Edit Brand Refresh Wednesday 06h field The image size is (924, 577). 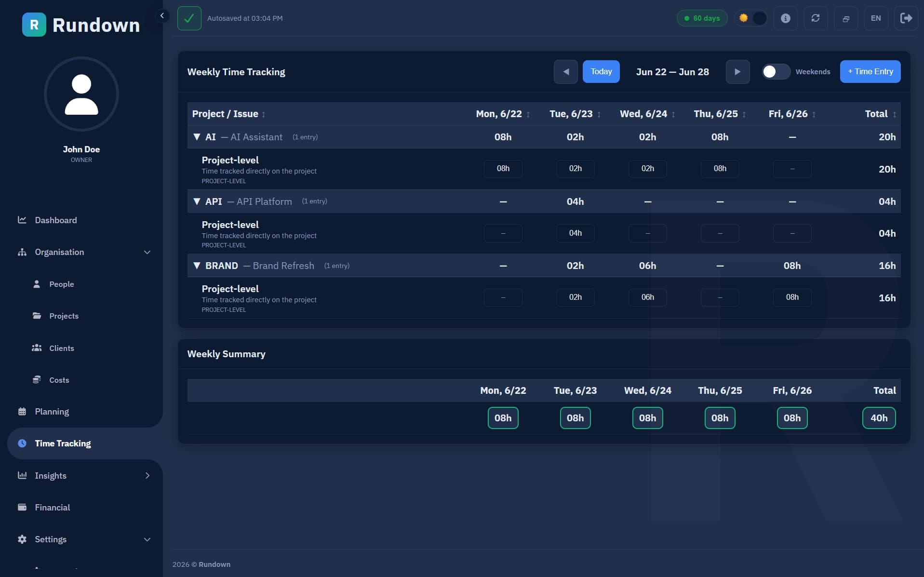point(647,297)
